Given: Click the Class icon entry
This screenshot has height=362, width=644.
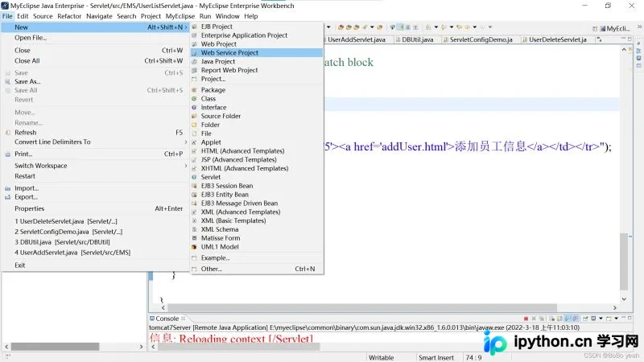Looking at the screenshot, I should point(194,98).
